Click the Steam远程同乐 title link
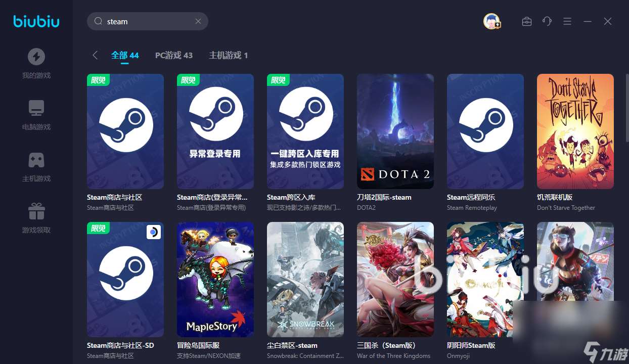 (x=471, y=197)
